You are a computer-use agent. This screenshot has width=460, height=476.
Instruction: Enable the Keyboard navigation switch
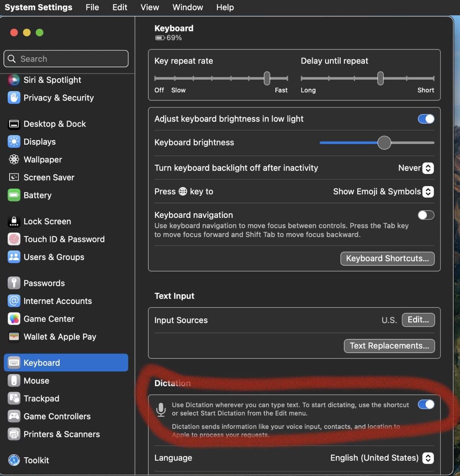coord(426,215)
